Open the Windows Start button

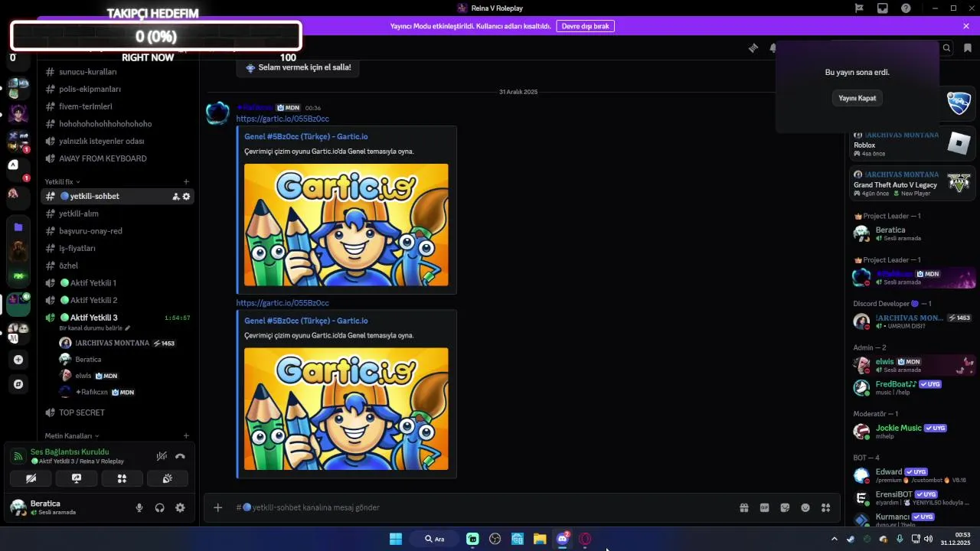pos(396,539)
